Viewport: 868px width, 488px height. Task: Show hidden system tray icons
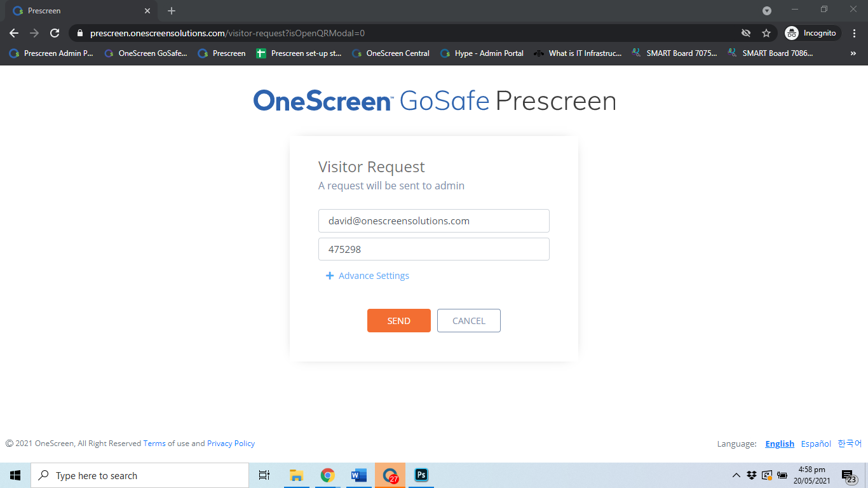[736, 475]
